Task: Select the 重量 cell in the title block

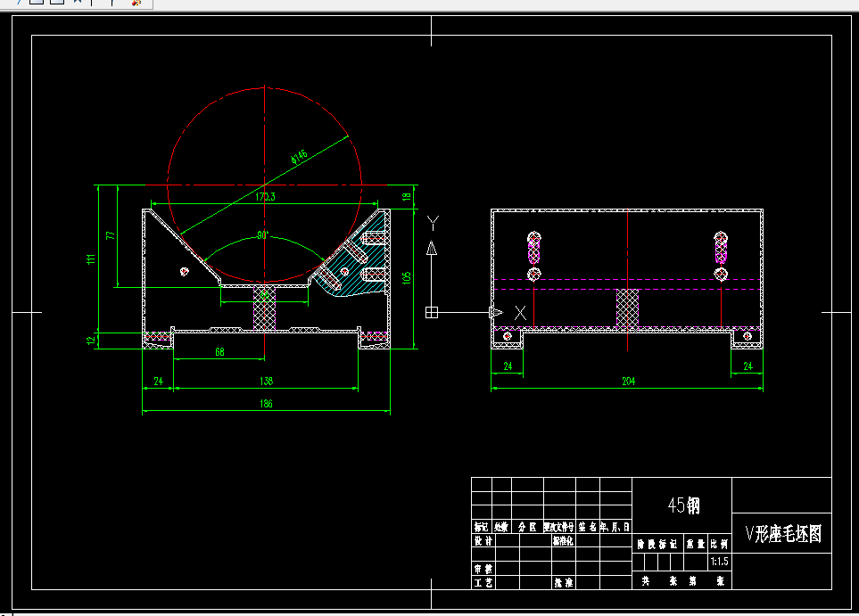Action: (696, 544)
